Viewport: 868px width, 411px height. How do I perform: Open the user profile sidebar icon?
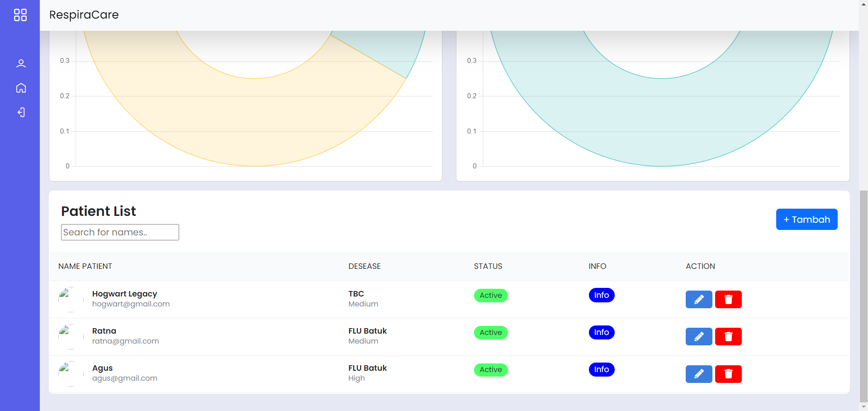click(21, 63)
